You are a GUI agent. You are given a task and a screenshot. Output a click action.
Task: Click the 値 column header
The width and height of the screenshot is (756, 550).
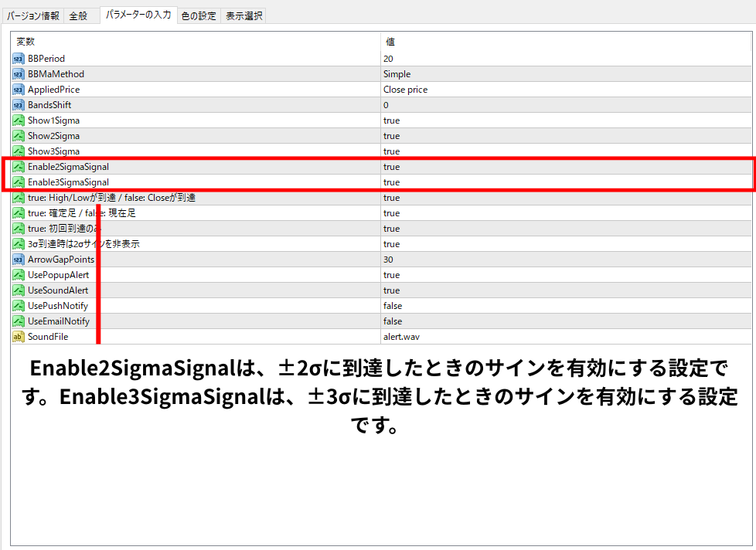(x=390, y=42)
